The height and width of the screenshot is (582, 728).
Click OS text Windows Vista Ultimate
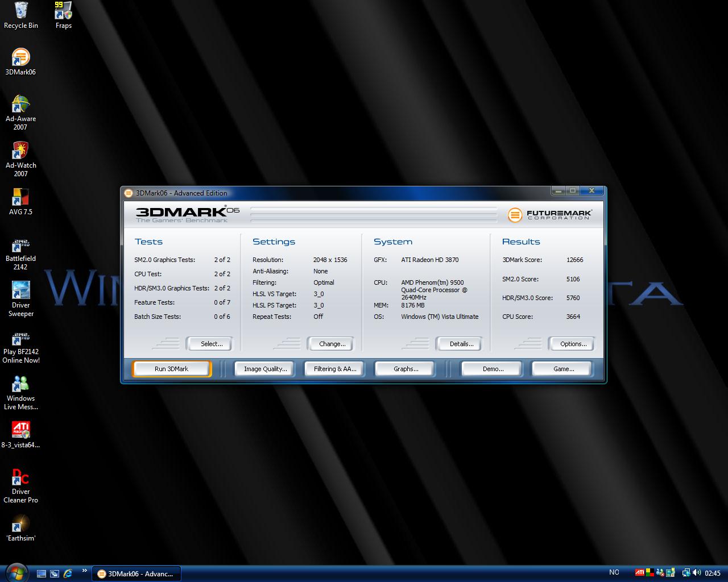tap(440, 317)
